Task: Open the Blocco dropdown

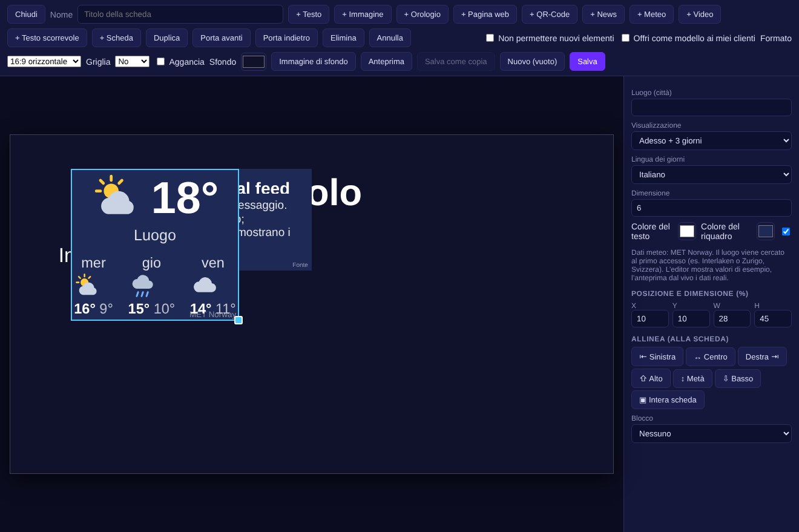Action: click(x=711, y=433)
